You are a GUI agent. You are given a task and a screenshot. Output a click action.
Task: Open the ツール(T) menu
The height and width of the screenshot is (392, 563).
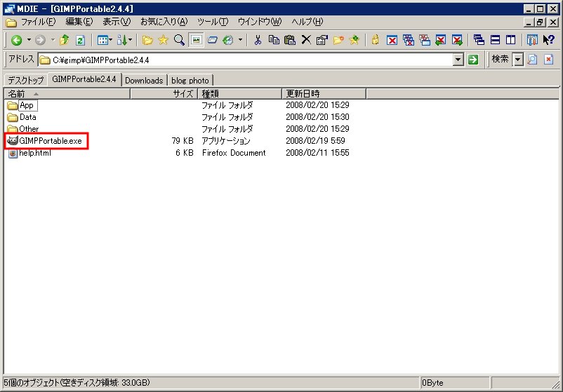pos(213,22)
